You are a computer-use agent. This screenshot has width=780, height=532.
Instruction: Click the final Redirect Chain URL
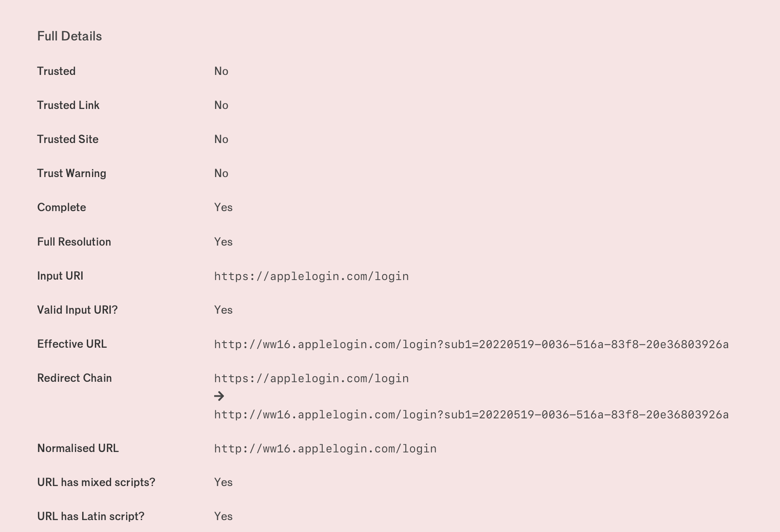[471, 415]
